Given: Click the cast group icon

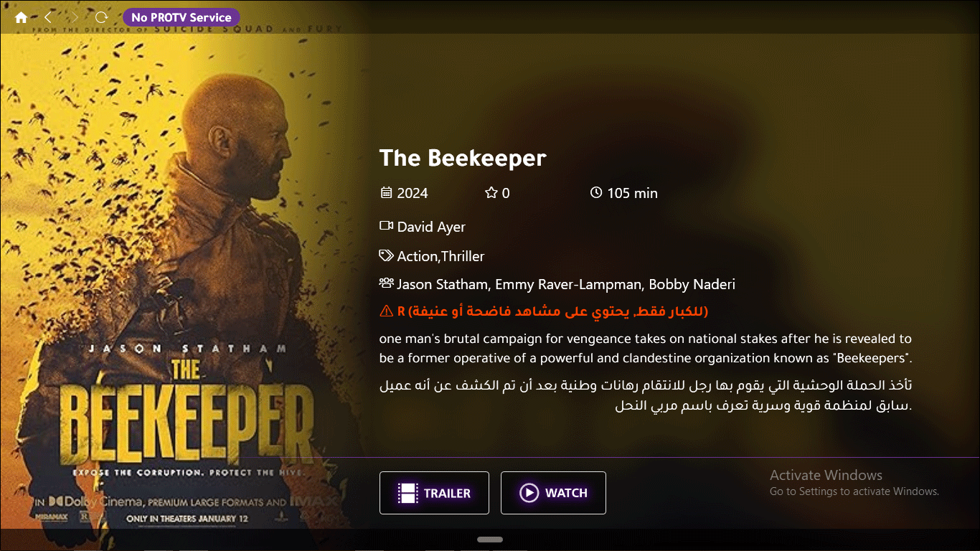Looking at the screenshot, I should click(x=386, y=283).
